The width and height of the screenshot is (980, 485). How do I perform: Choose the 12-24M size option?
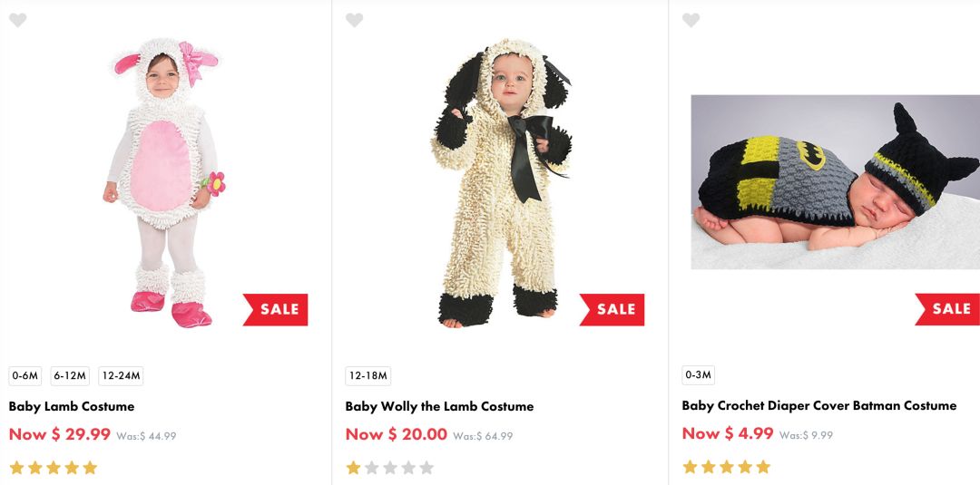[121, 376]
